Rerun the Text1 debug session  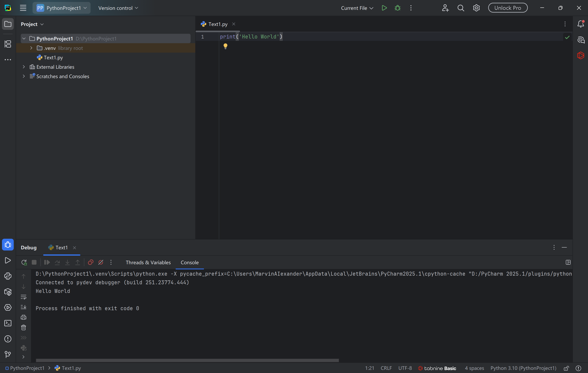(x=24, y=262)
